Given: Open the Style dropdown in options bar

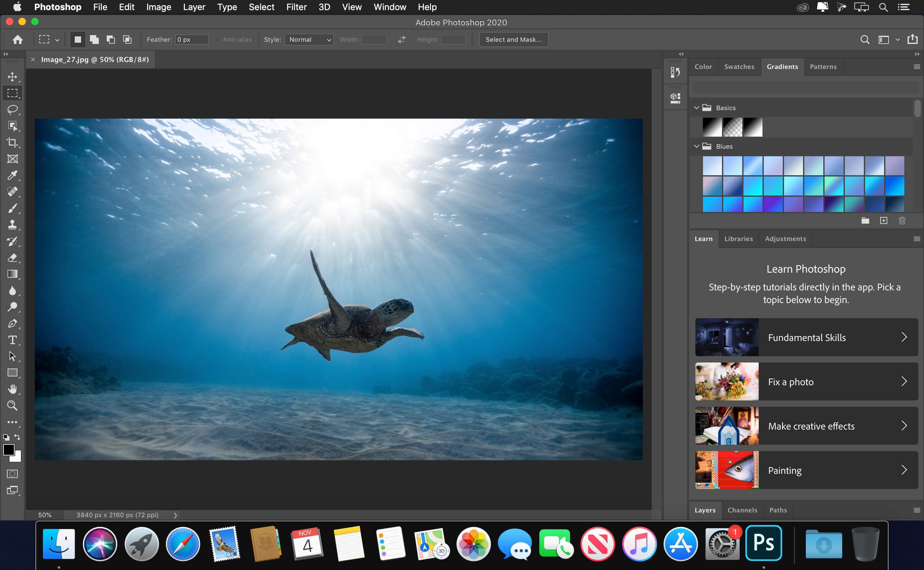Looking at the screenshot, I should click(x=308, y=40).
